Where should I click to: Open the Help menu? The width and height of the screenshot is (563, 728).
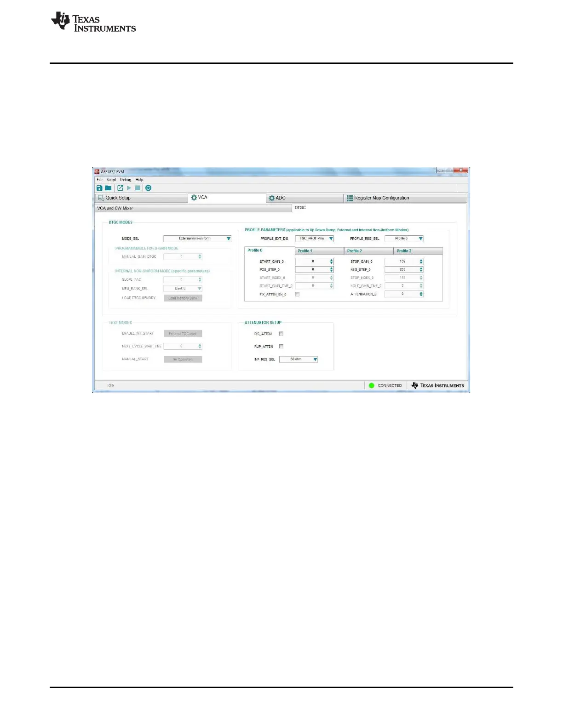[x=139, y=180]
